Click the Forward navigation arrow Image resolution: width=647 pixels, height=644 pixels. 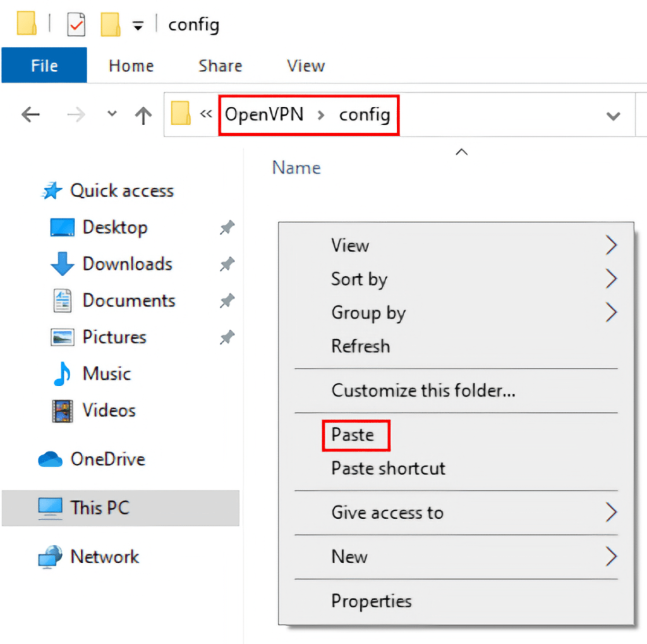(x=76, y=114)
